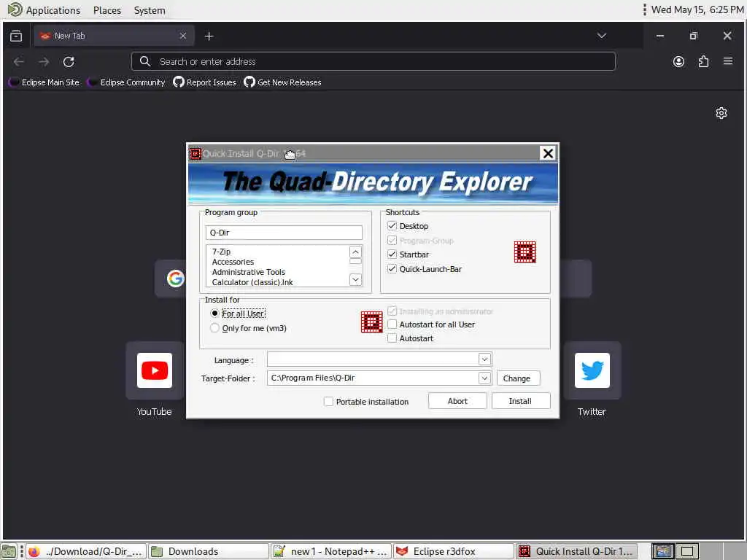The width and height of the screenshot is (747, 560).
Task: Open Eclipse Community bookmark
Action: (126, 82)
